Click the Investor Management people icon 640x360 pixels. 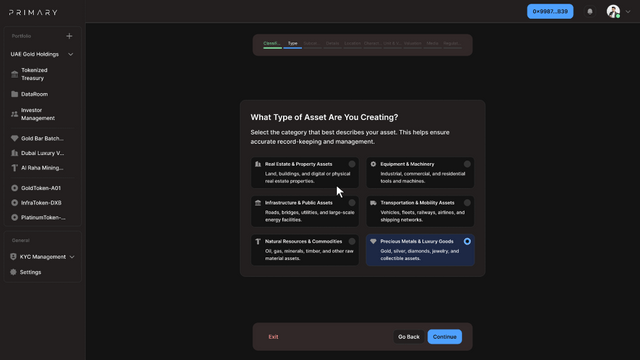(x=15, y=114)
